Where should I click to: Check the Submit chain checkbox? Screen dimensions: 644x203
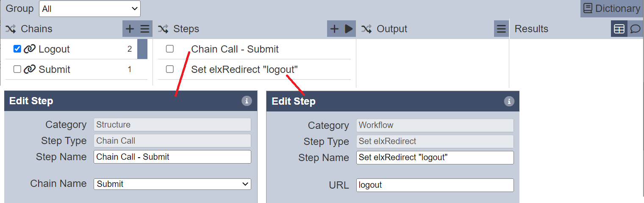tap(17, 69)
